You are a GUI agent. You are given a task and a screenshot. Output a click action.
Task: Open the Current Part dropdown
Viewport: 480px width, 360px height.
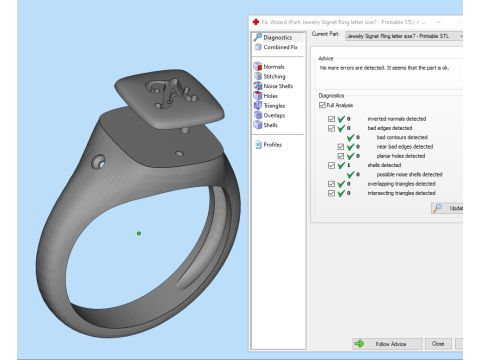coord(404,36)
